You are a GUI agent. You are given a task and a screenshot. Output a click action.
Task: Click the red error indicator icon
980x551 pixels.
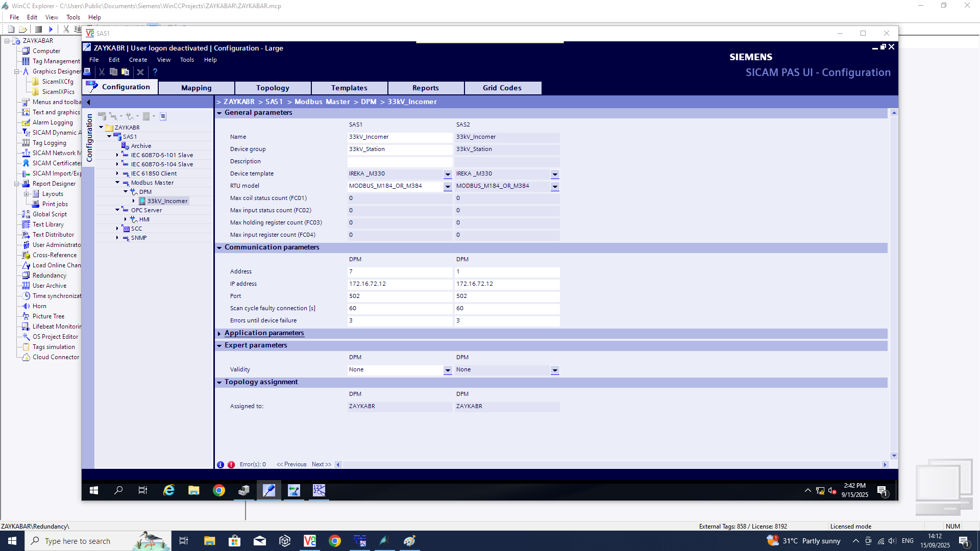(x=231, y=465)
